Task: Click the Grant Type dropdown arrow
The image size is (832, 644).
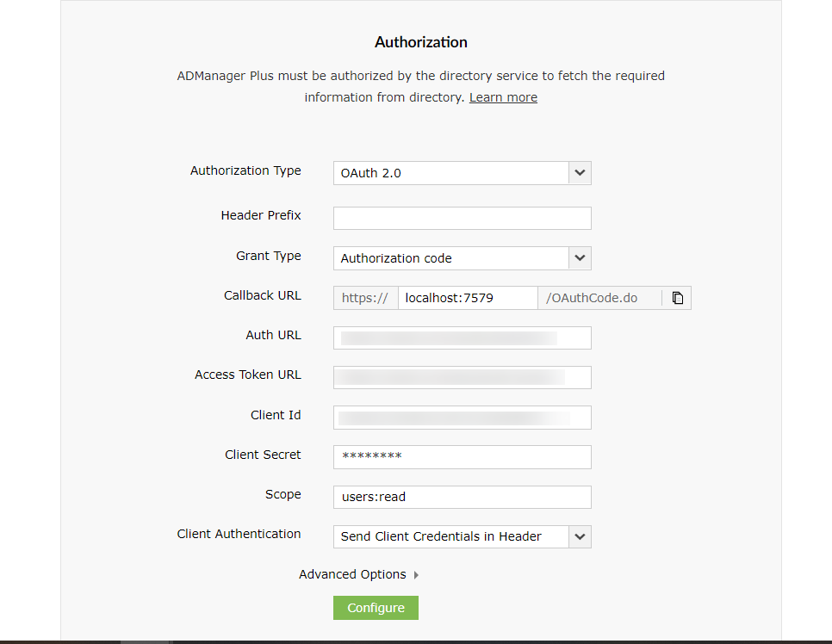Action: click(580, 258)
